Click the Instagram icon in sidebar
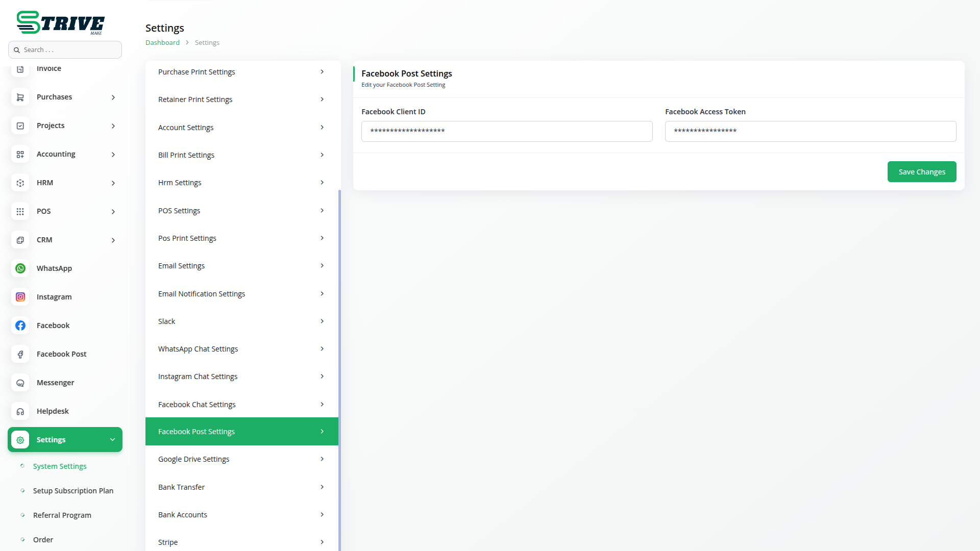The height and width of the screenshot is (551, 980). 20,297
